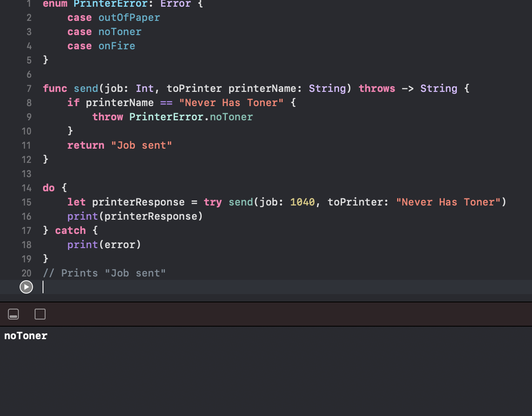Image resolution: width=532 pixels, height=416 pixels.
Task: Click the 'try' keyword on line 15
Action: coord(213,202)
